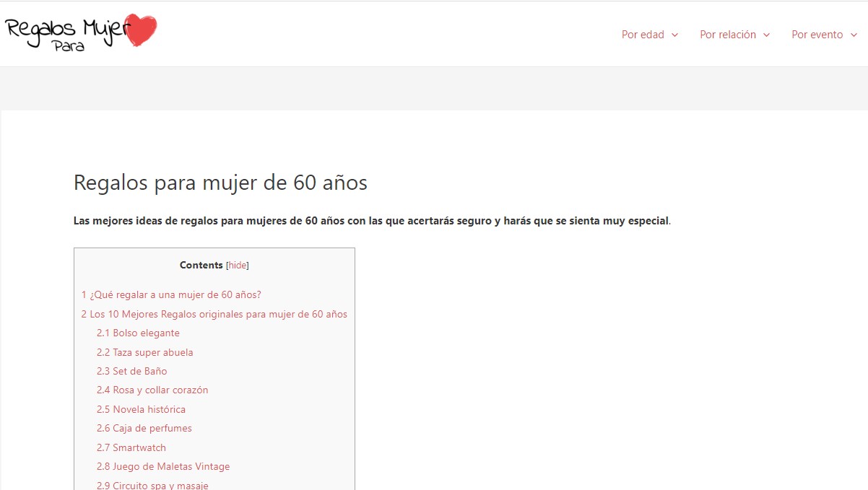Click the bold intro sentence about ideas de regalos

point(371,221)
